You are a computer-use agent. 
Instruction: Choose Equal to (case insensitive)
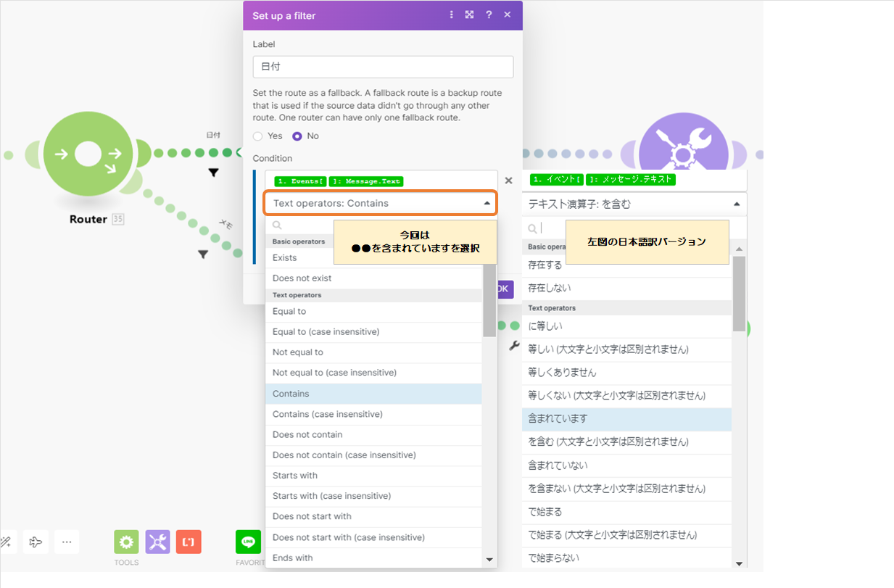(x=373, y=332)
